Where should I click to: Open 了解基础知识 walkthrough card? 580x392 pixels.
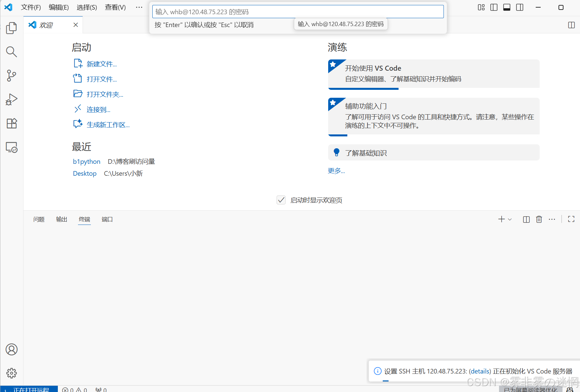click(x=434, y=153)
